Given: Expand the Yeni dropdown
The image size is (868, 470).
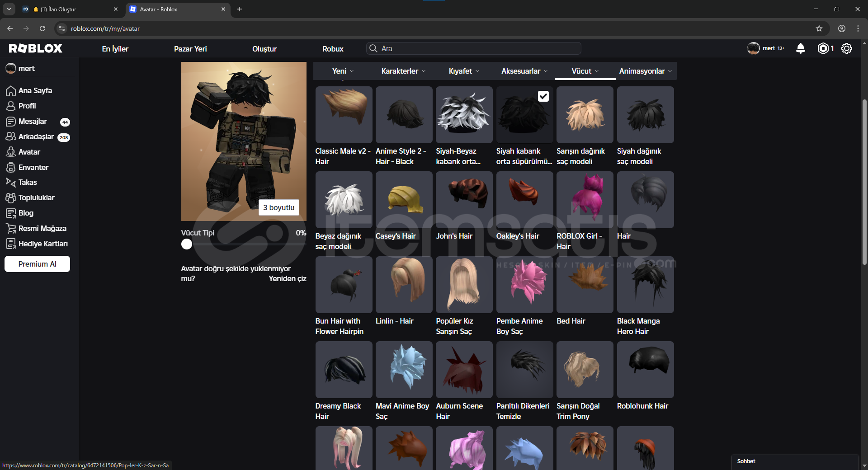Looking at the screenshot, I should pos(343,71).
